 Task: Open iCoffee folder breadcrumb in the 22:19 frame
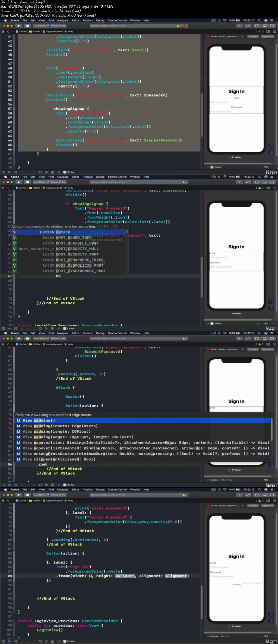click(35, 501)
